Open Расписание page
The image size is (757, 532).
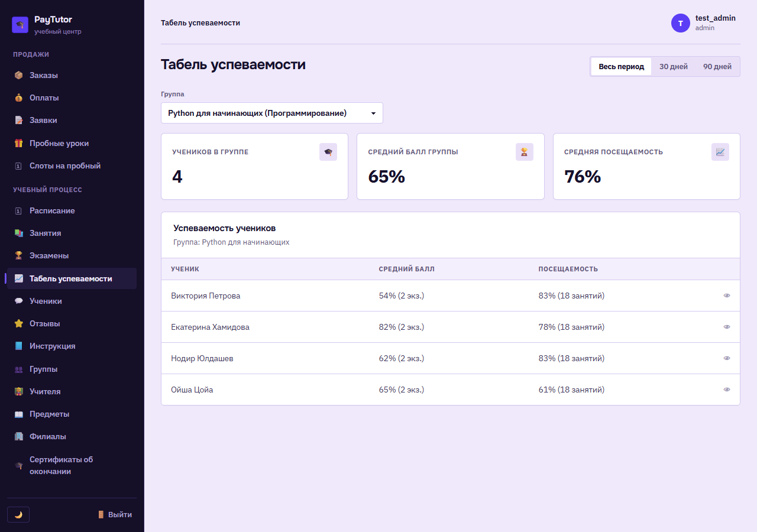[x=72, y=210]
